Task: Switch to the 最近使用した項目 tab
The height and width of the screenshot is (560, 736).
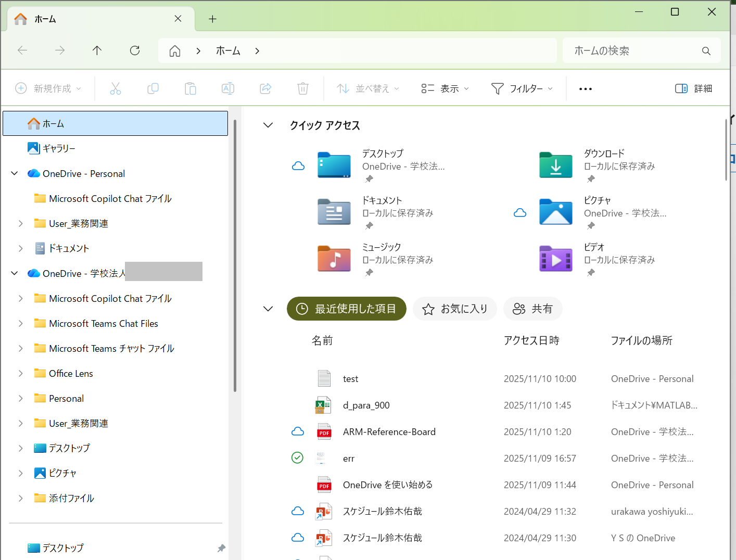Action: point(347,309)
